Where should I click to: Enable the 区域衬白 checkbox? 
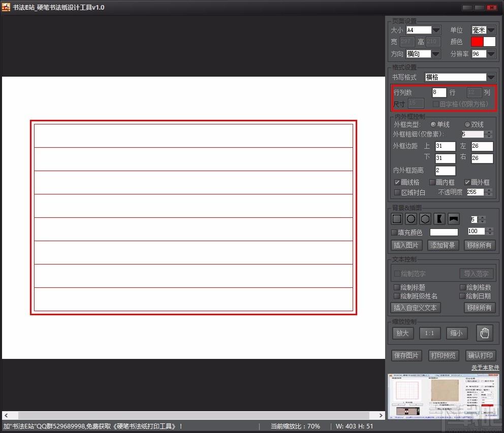pos(397,192)
